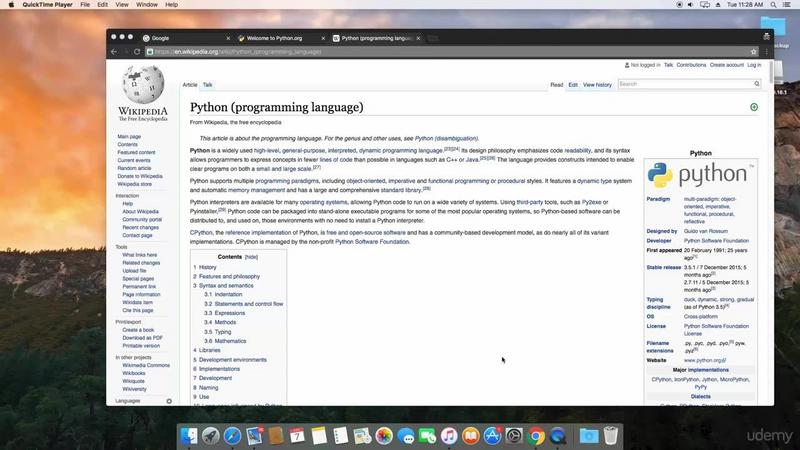This screenshot has height=450, width=800.
Task: Open Calendar from the dock
Action: pyautogui.click(x=297, y=436)
